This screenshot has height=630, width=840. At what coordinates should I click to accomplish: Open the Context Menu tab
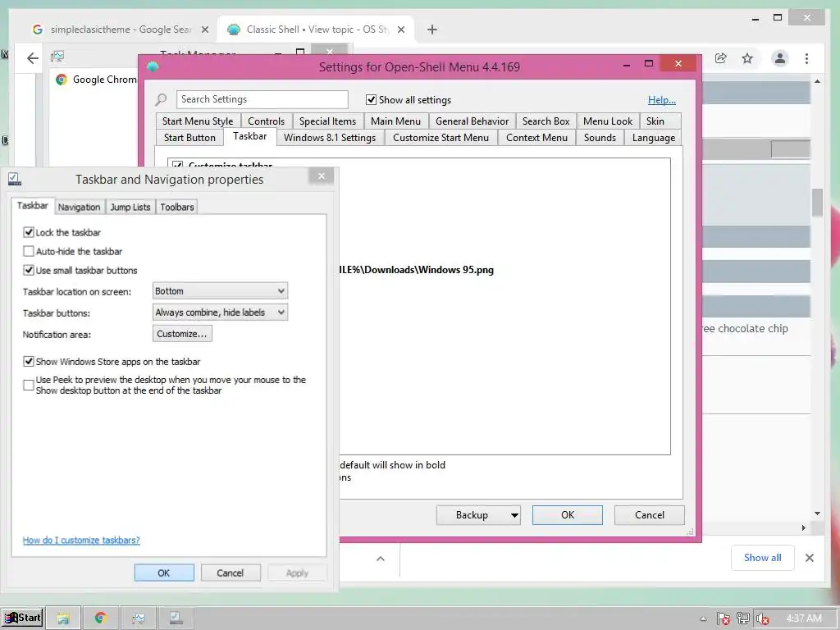point(536,138)
